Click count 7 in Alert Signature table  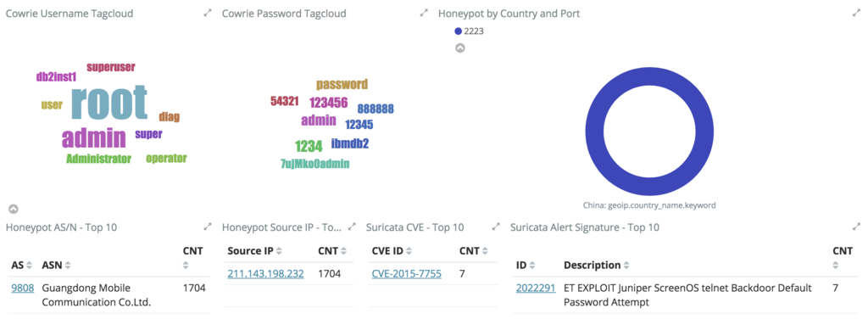tap(835, 288)
